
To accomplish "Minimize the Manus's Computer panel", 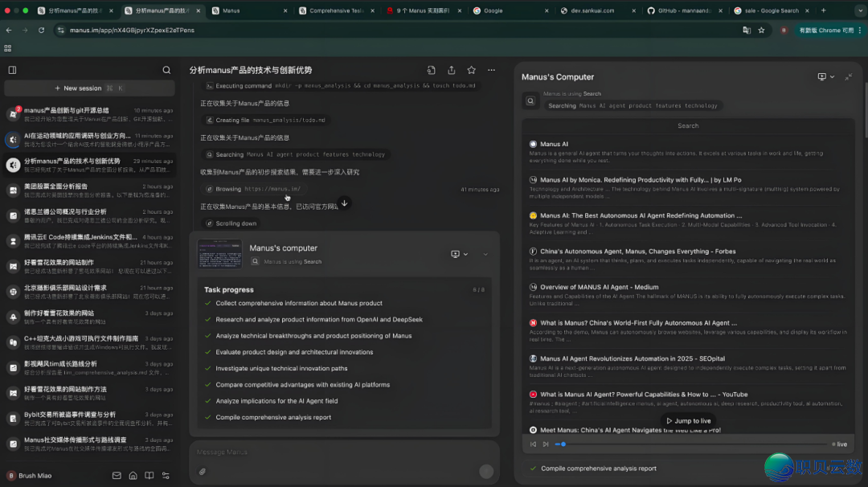I will 849,77.
